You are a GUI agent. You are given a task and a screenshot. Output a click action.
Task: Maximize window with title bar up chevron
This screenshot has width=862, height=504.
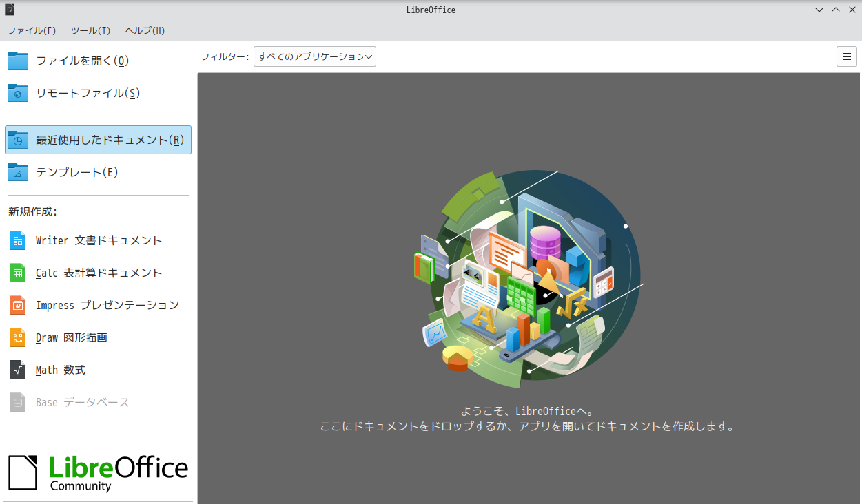click(x=836, y=10)
